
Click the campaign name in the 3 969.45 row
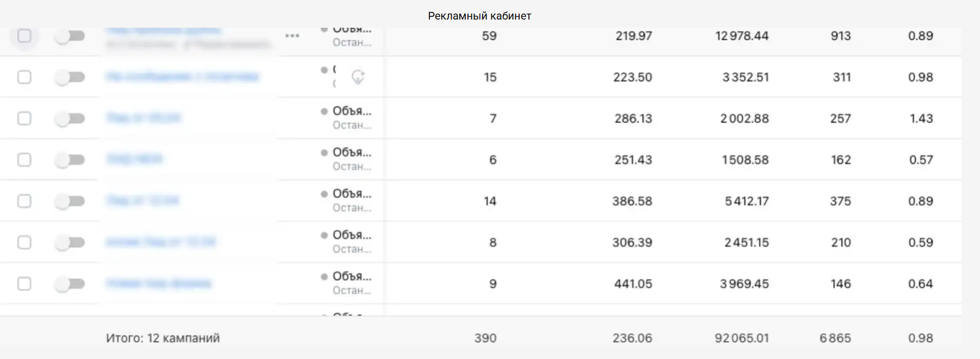coord(158,283)
